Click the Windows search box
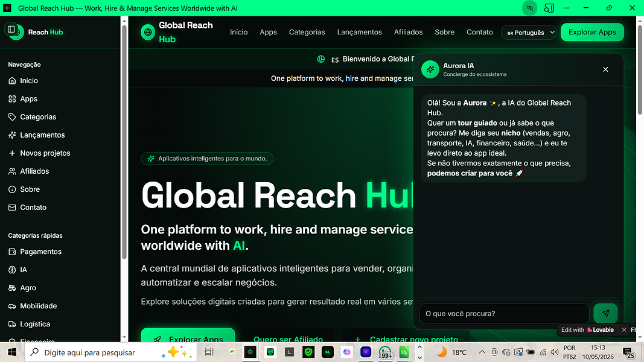Image resolution: width=644 pixels, height=362 pixels. pos(111,352)
